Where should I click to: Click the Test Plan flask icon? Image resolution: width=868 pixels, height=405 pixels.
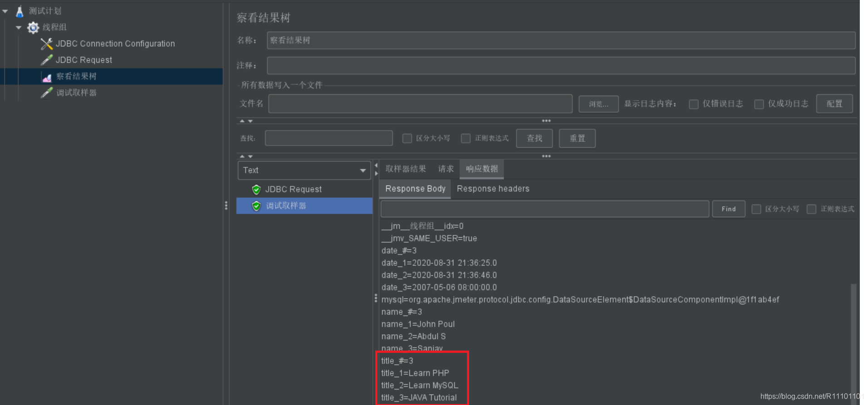[20, 11]
